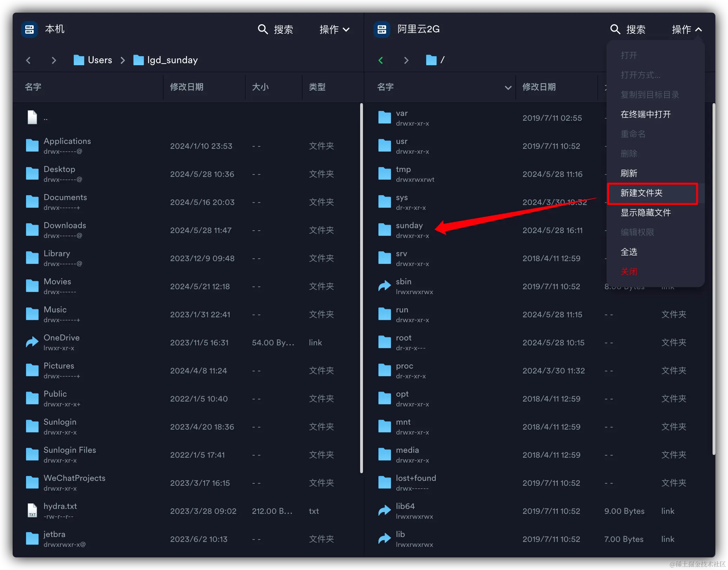
Task: Select the sbin symlink arrow icon
Action: tap(384, 286)
